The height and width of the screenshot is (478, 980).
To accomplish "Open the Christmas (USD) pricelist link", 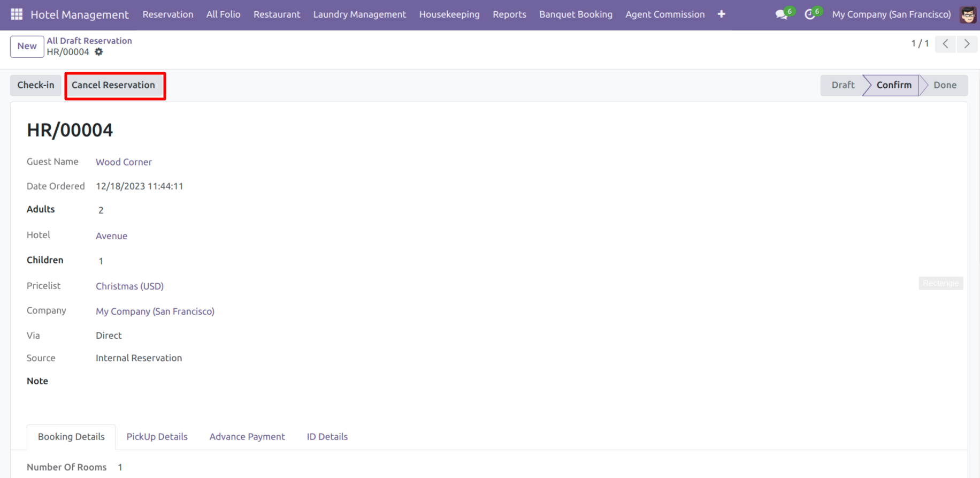I will tap(129, 286).
